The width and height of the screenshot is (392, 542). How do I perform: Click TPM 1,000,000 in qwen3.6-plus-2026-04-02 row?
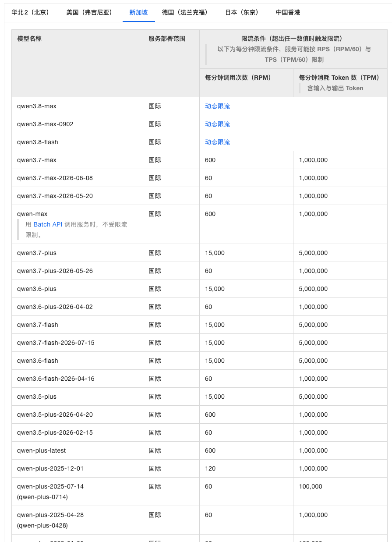tap(313, 307)
